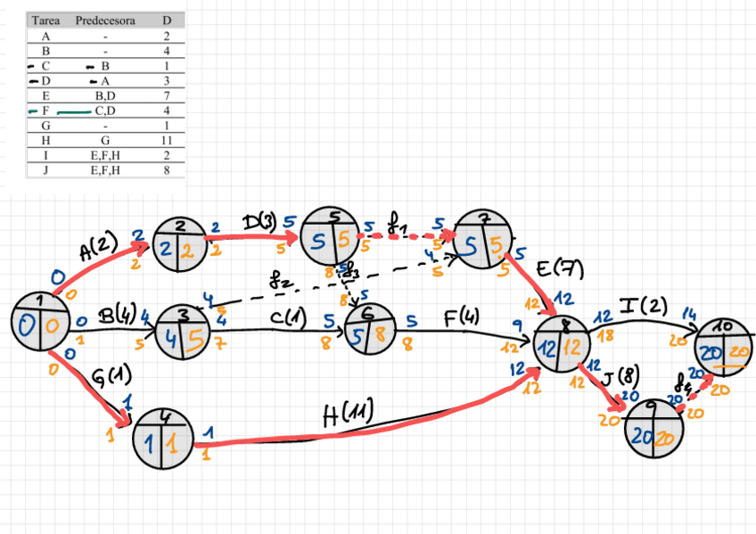Select node 6 circle with values 5 | 8
The image size is (756, 534).
click(x=369, y=329)
